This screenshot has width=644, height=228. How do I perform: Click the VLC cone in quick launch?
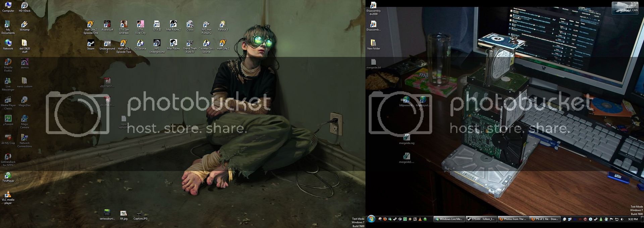click(420, 219)
